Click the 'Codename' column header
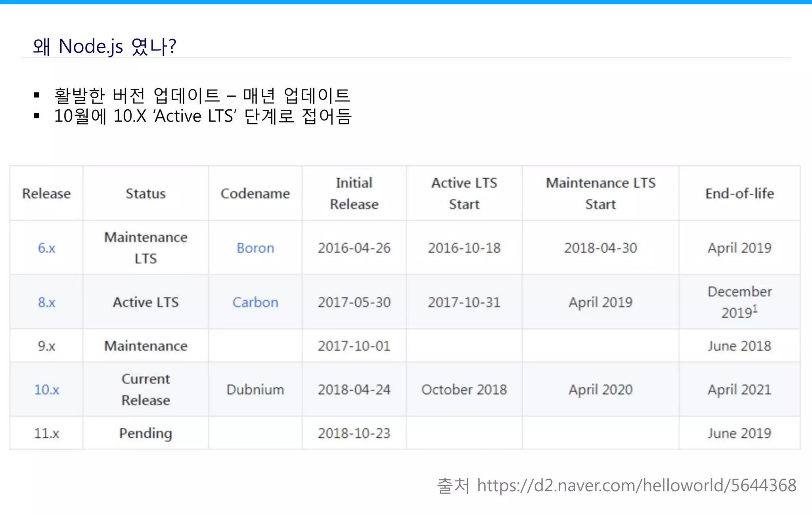 (x=255, y=193)
